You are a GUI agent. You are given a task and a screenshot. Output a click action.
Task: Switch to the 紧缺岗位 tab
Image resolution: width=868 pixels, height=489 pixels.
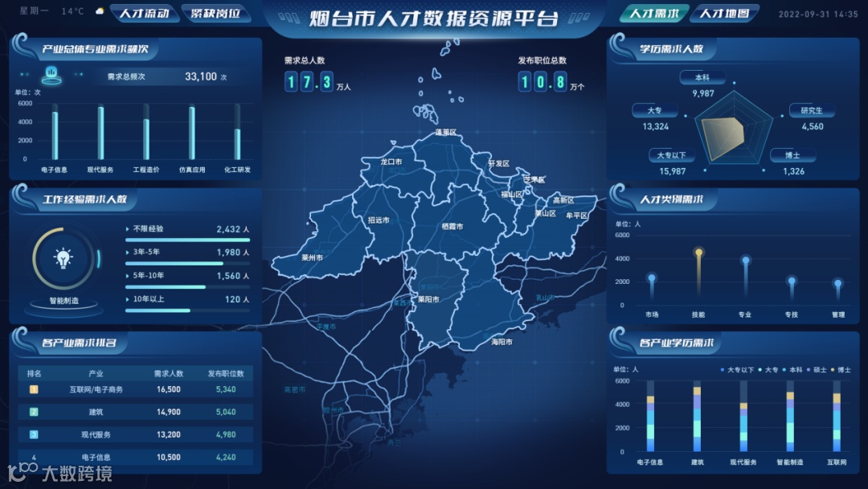215,14
